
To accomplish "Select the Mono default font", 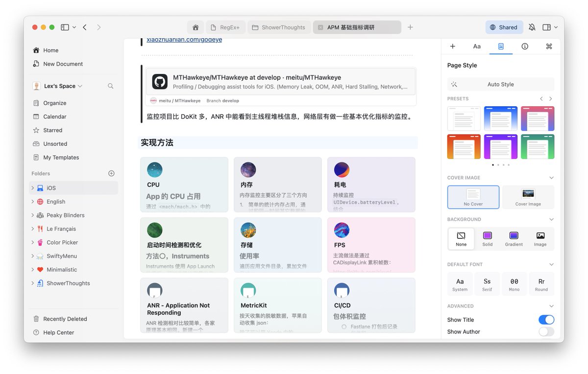I will pos(514,284).
